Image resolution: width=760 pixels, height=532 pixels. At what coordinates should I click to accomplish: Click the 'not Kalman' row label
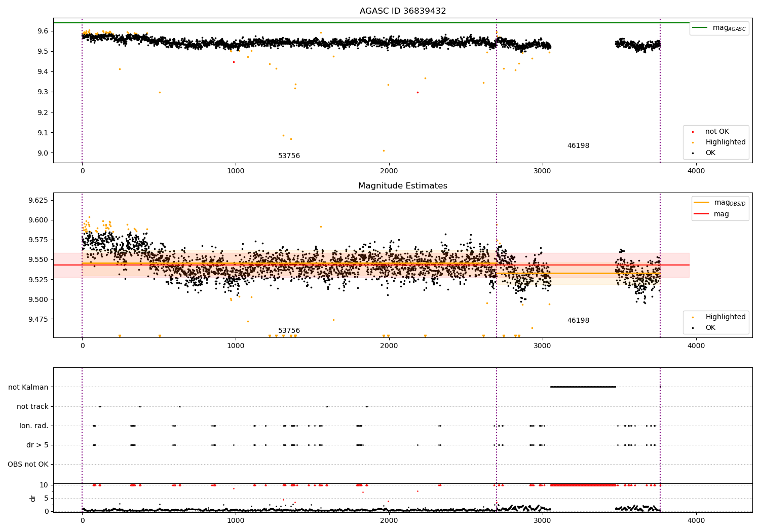[x=28, y=387]
